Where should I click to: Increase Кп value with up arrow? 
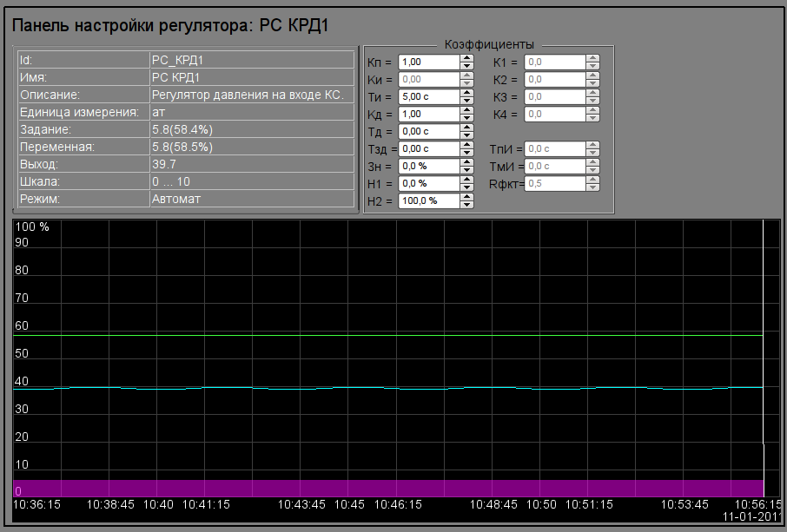pos(466,58)
